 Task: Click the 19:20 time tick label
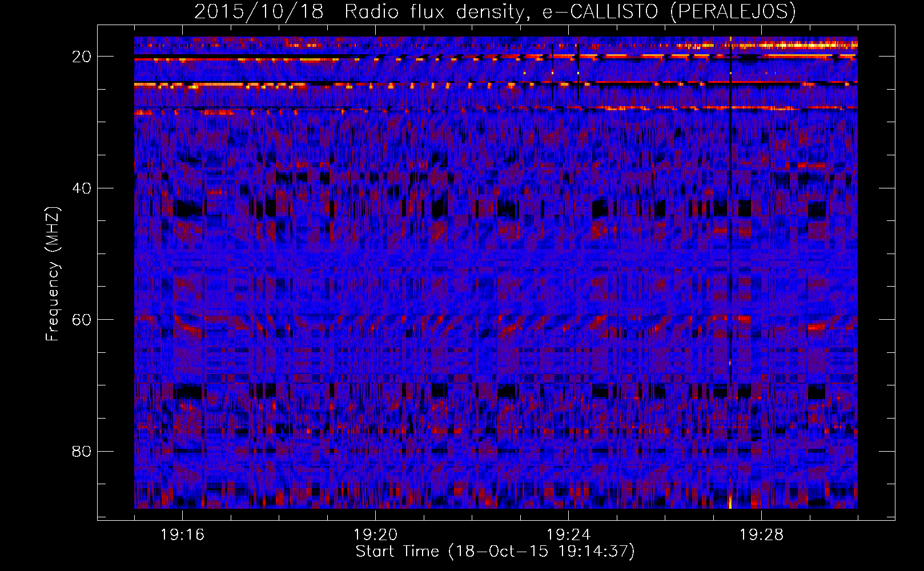coord(375,535)
